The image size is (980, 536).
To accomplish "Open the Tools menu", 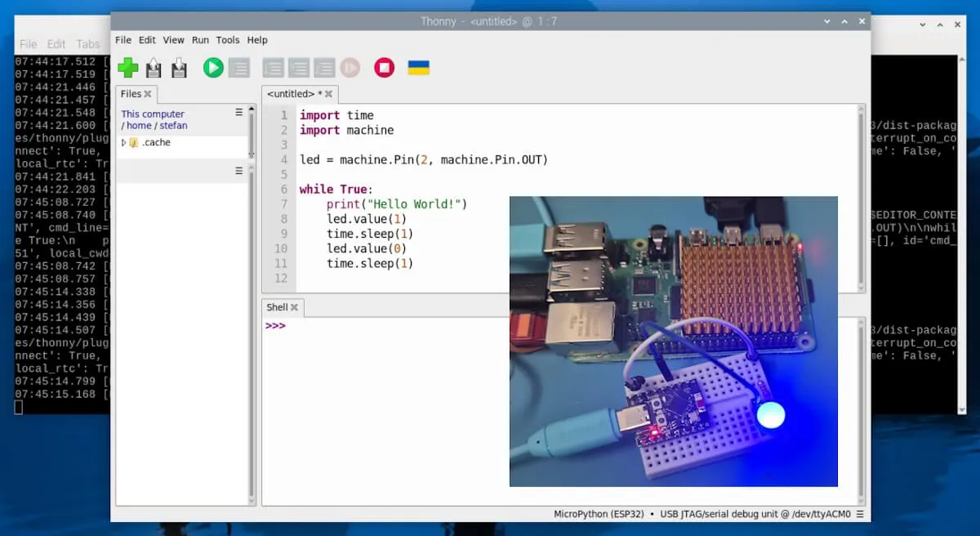I will [228, 40].
